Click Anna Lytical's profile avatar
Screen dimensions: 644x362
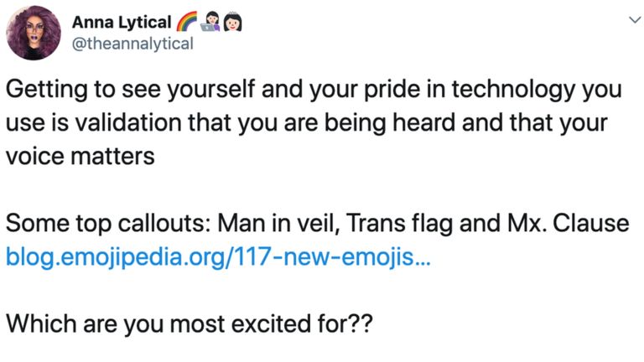(32, 33)
